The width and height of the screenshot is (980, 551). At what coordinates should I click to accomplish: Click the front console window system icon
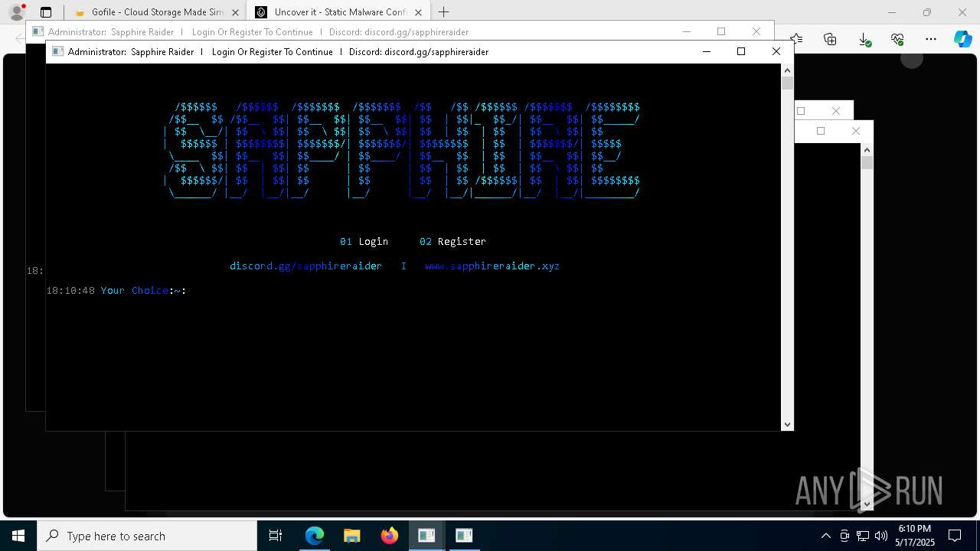pyautogui.click(x=57, y=51)
